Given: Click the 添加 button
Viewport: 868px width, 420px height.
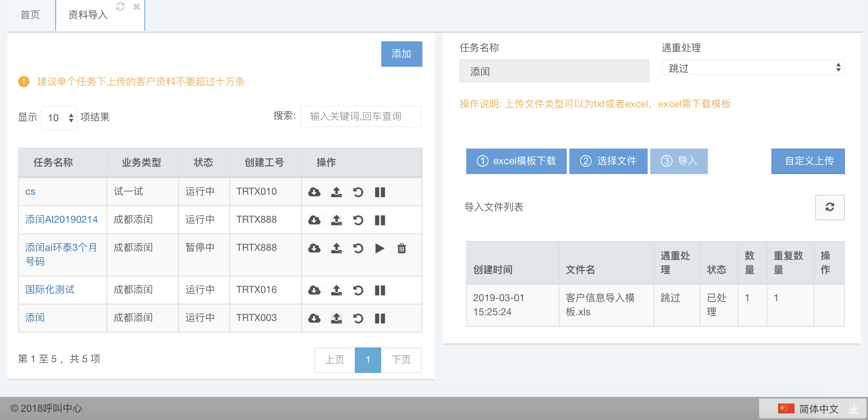Looking at the screenshot, I should click(x=401, y=54).
